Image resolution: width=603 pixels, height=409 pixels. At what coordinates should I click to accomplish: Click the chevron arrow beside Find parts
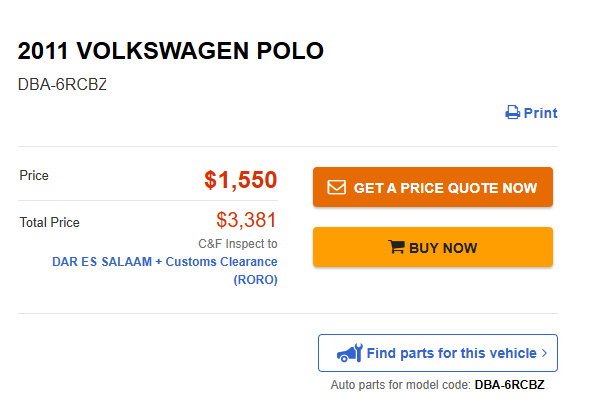pyautogui.click(x=544, y=353)
